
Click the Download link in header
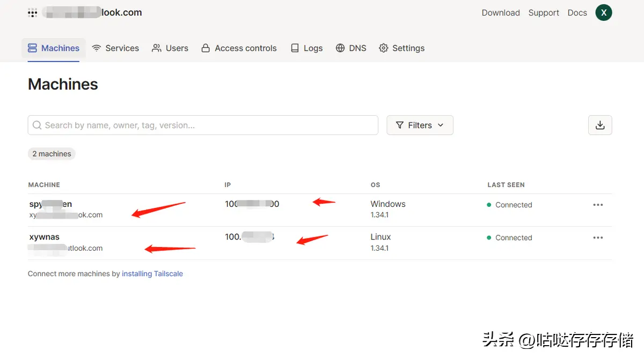pos(501,13)
